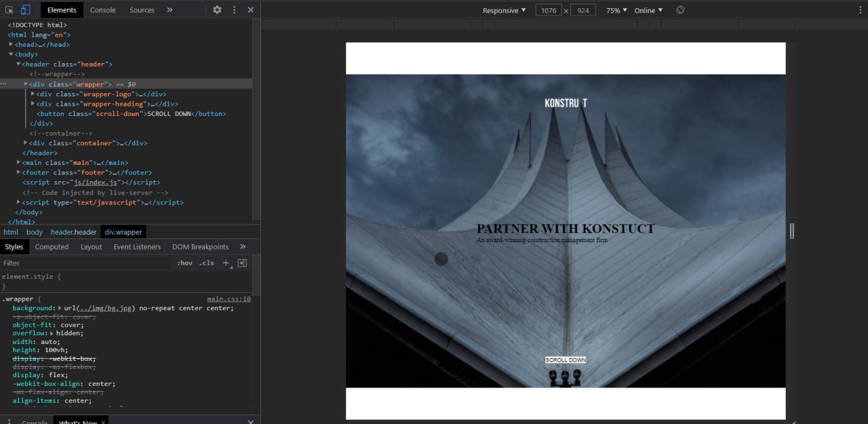Open the Responsive device dropdown
The image size is (868, 424).
point(504,10)
